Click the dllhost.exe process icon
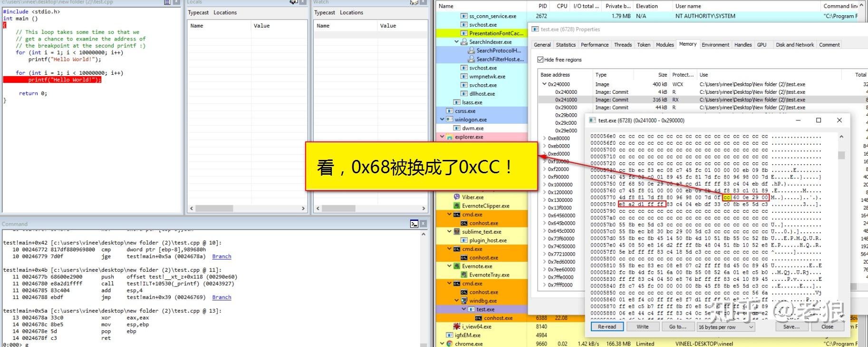868x347 pixels. click(464, 94)
